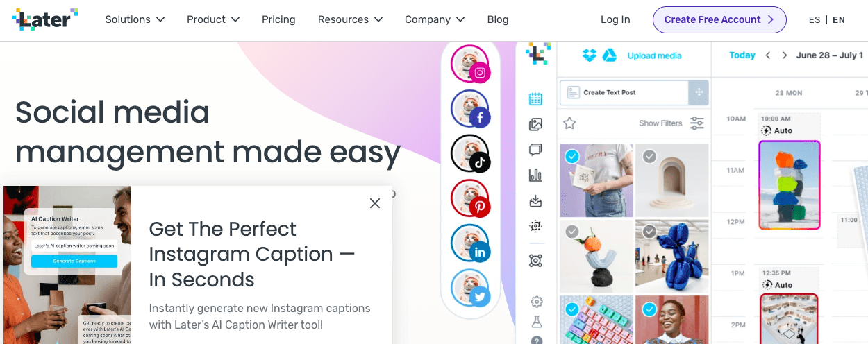Select the Facebook profile avatar

471,109
